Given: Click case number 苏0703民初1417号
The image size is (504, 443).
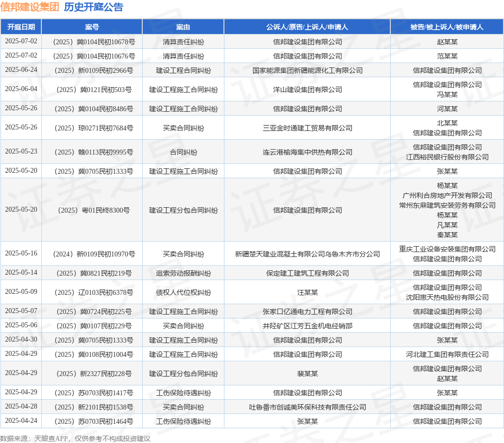Looking at the screenshot, I should point(94,393).
